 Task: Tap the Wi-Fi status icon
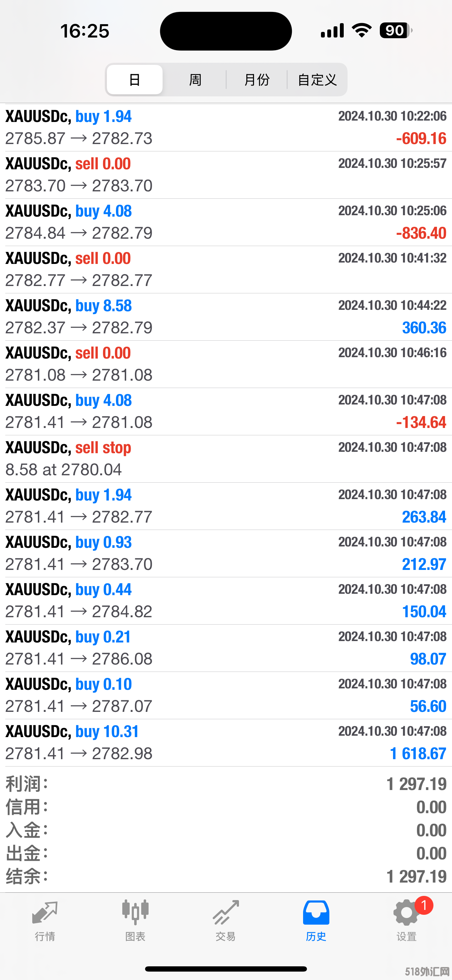(x=362, y=30)
